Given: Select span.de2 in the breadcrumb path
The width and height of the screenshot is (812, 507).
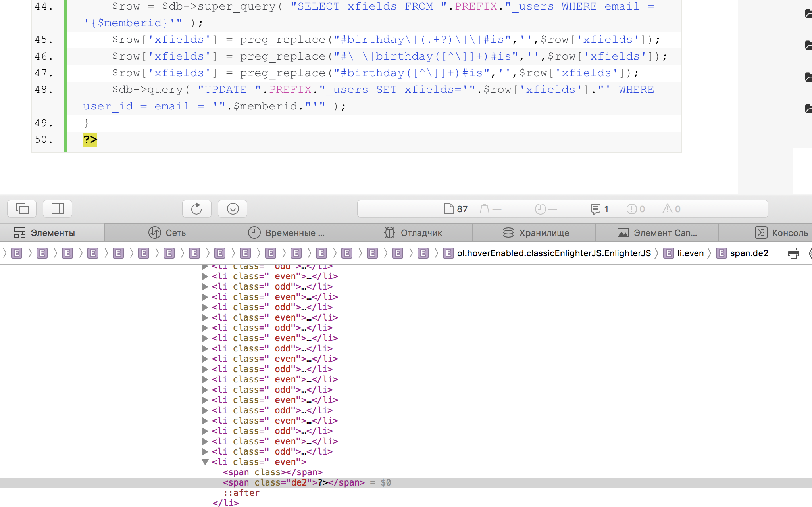Looking at the screenshot, I should [749, 253].
